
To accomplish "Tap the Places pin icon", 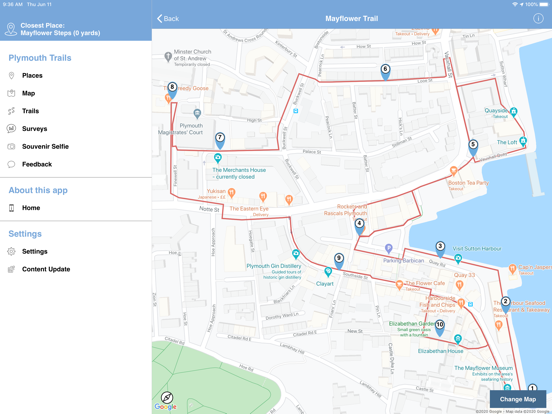I will click(11, 75).
